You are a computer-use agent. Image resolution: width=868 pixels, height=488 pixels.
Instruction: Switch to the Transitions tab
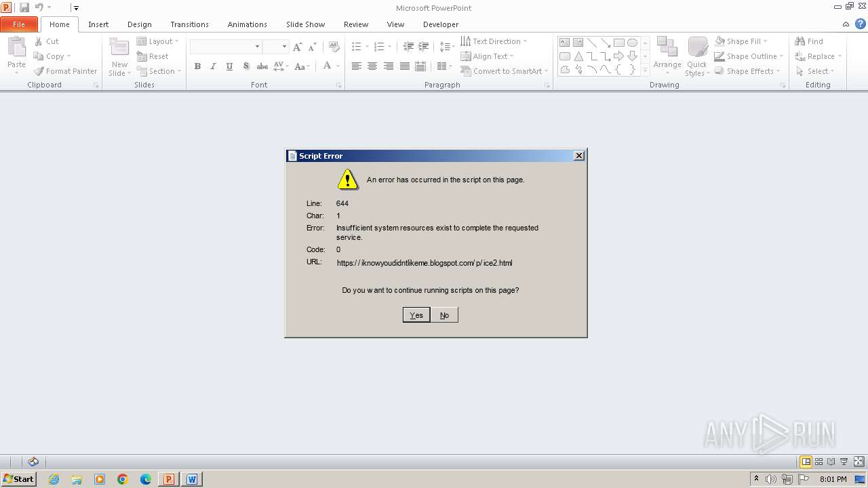point(189,24)
